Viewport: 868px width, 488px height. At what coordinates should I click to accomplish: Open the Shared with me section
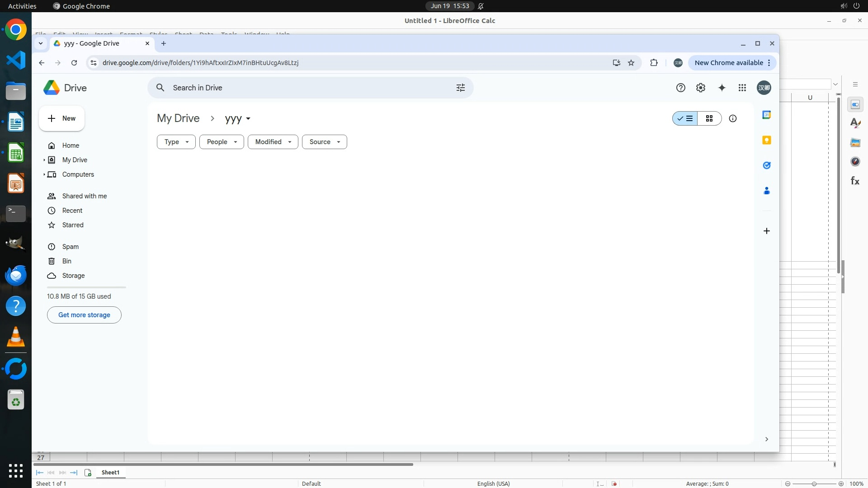84,196
